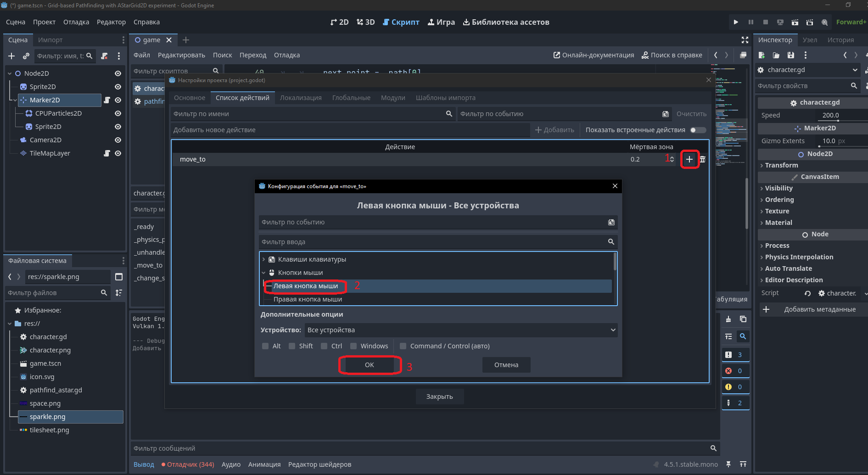Screen dimensions: 868x475
Task: Hide the Camera2D node
Action: coord(118,140)
